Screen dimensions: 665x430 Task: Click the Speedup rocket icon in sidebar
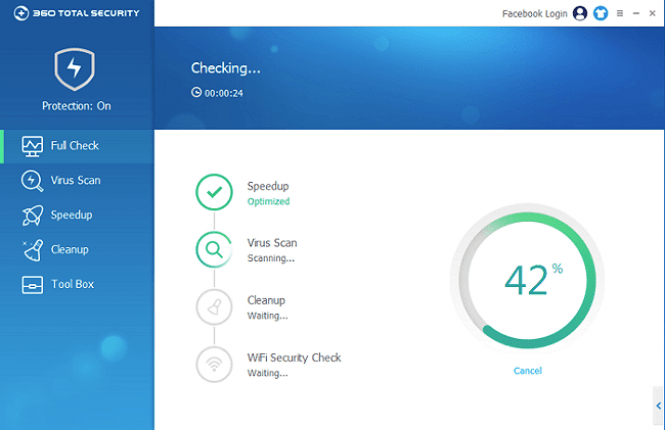(x=32, y=215)
